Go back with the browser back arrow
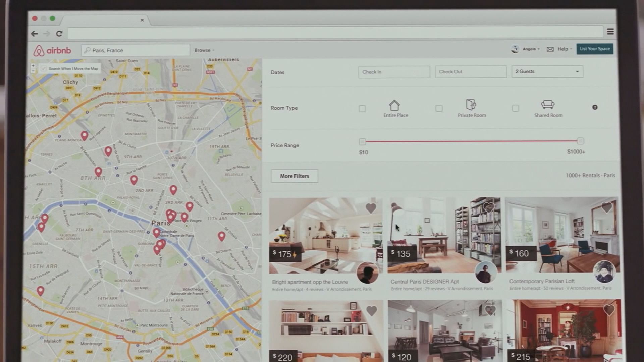This screenshot has height=362, width=644. pos(35,34)
